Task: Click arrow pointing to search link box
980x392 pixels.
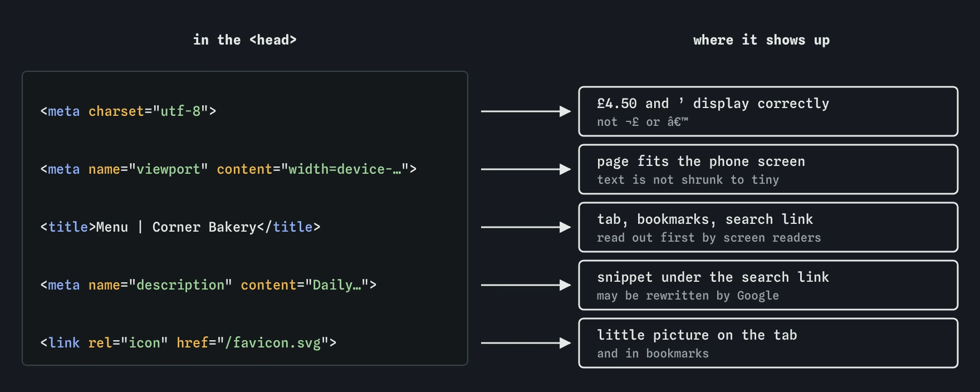Action: pyautogui.click(x=526, y=227)
